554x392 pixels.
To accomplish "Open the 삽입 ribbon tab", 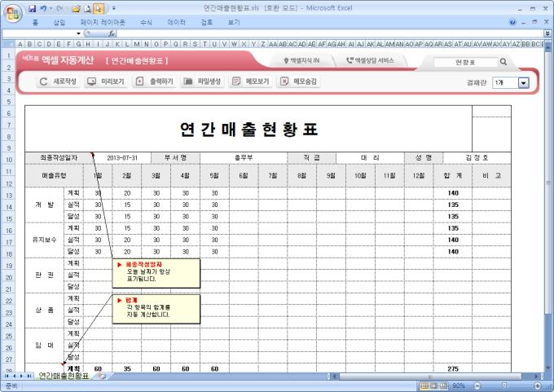I will pyautogui.click(x=59, y=22).
